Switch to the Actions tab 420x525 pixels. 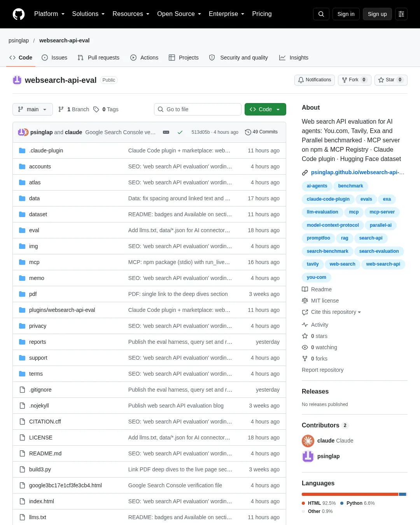click(x=144, y=58)
